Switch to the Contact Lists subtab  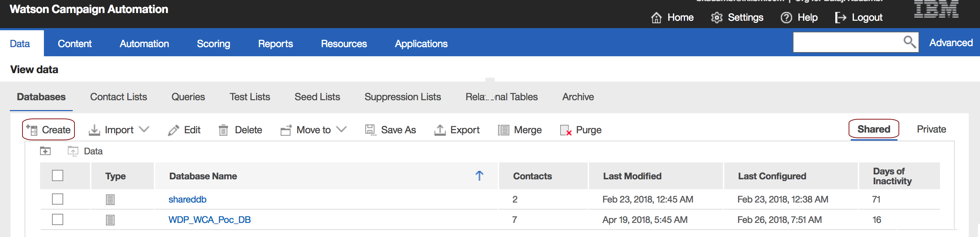click(x=118, y=97)
